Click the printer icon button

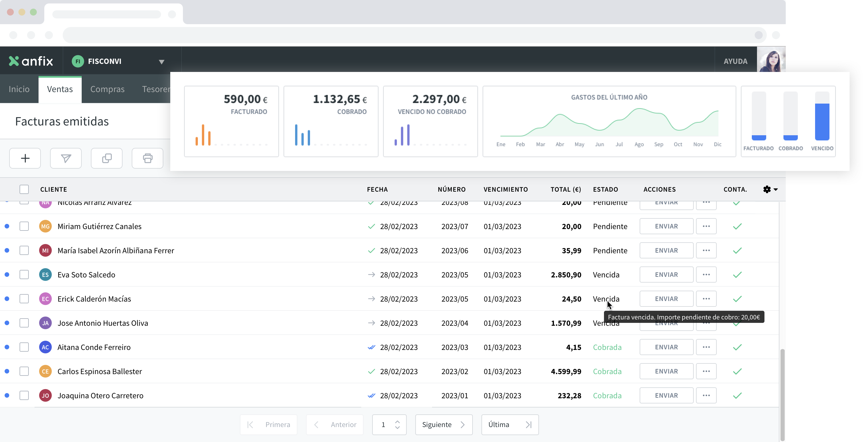[147, 158]
